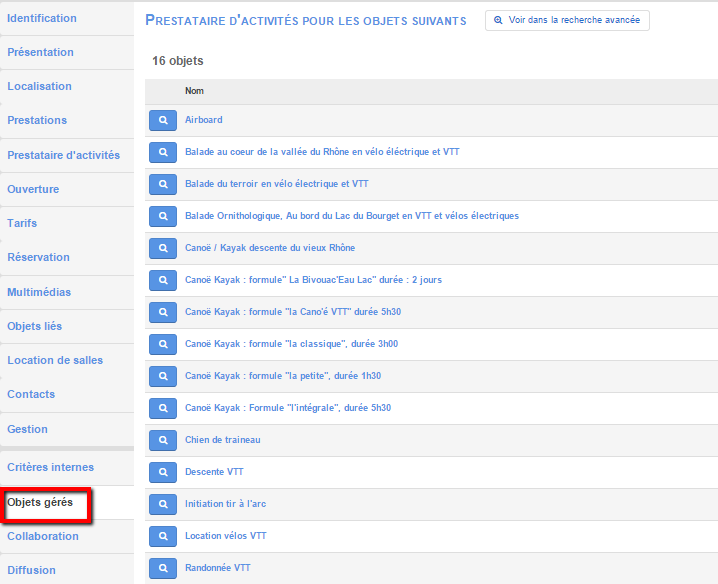Click magnifier next to formule la petite row
The image size is (718, 584).
pyautogui.click(x=163, y=377)
